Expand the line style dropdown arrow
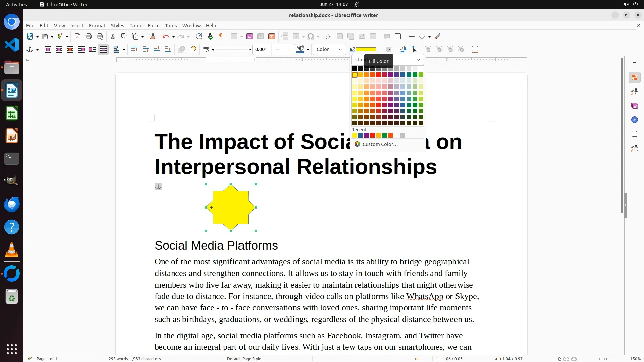This screenshot has width=644, height=362. point(250,50)
